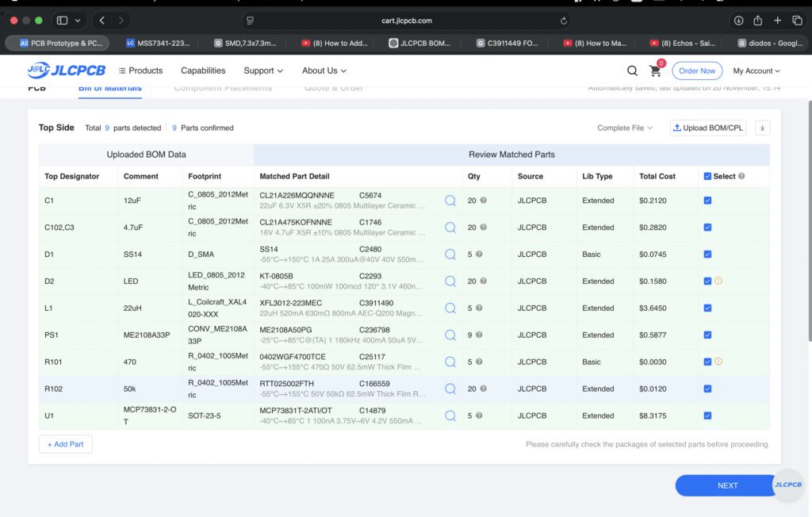Expand the Complete File dropdown
Screen dimensions: 812x517
coord(625,128)
